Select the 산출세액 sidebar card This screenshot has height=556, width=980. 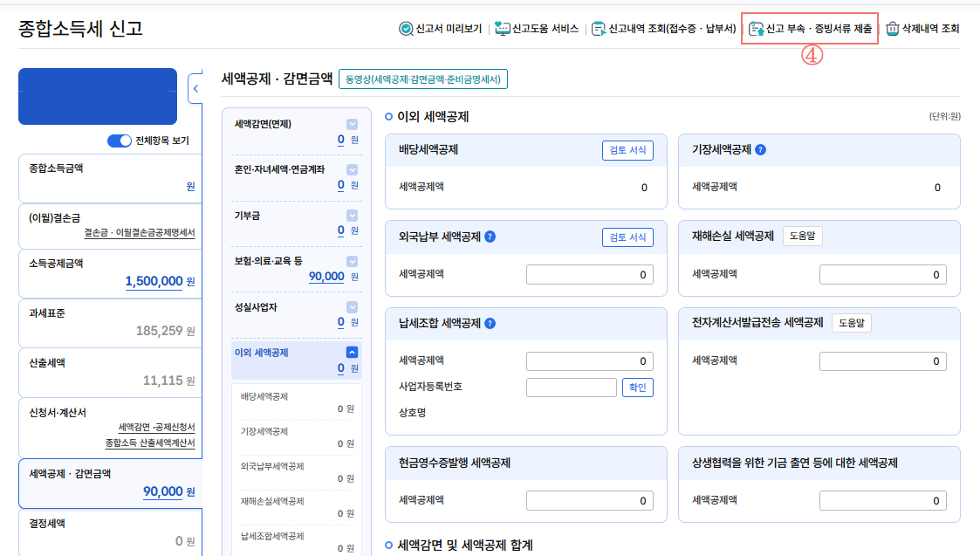pyautogui.click(x=111, y=373)
